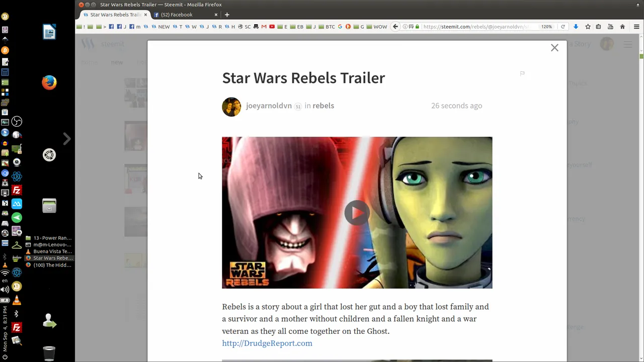Click the keyboard language 'en' indicator
644x362 pixels.
tap(5, 281)
